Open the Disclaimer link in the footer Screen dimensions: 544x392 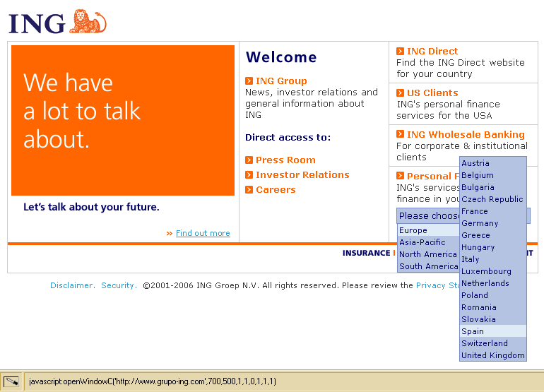point(73,285)
